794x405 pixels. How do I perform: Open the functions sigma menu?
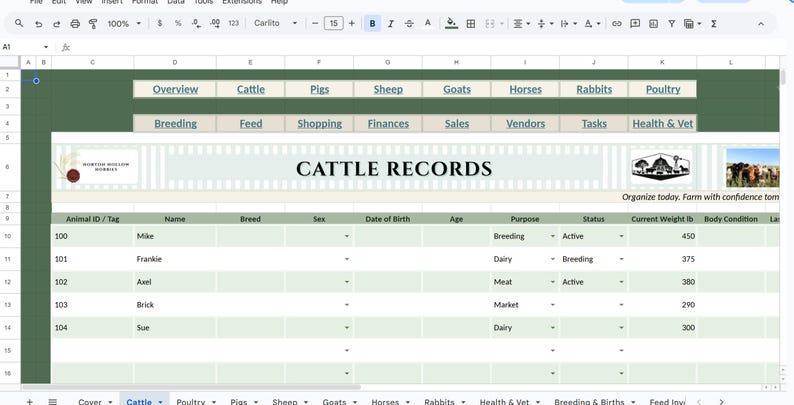(x=713, y=23)
